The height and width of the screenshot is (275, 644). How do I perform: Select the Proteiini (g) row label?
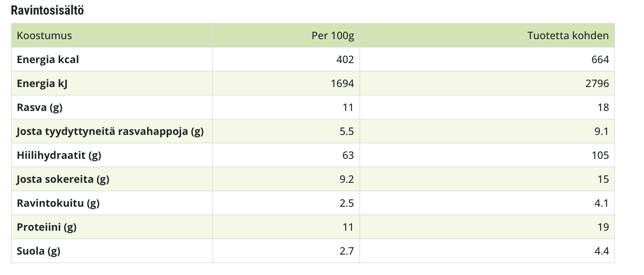pyautogui.click(x=47, y=227)
